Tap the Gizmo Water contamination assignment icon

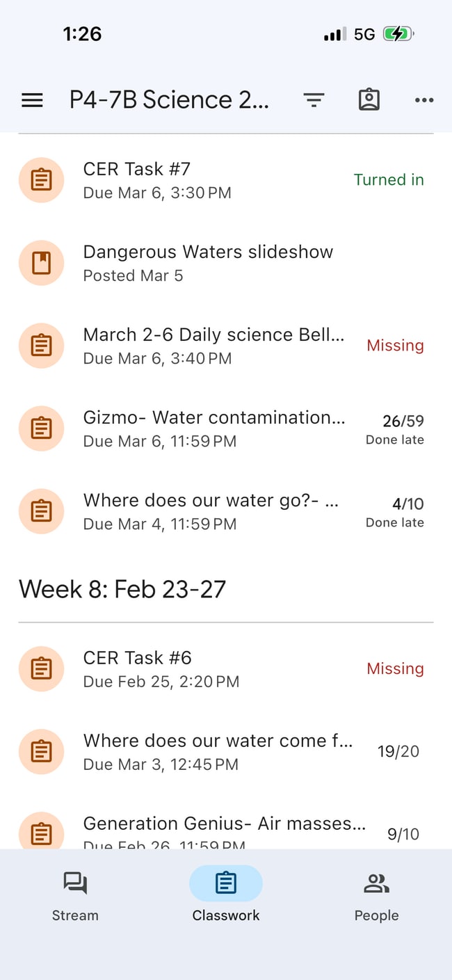click(42, 428)
